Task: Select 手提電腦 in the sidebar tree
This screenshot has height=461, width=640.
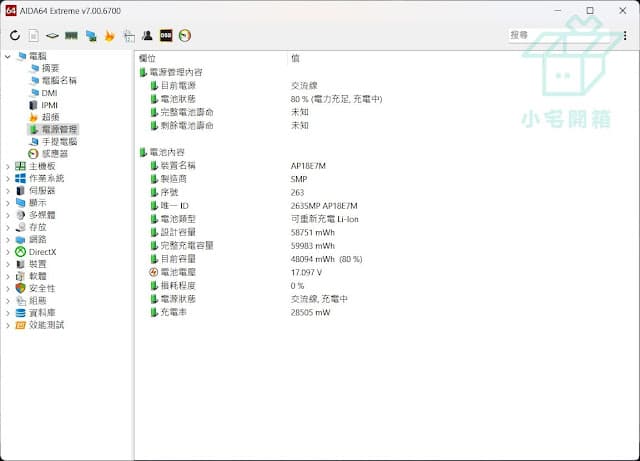Action: 53,142
